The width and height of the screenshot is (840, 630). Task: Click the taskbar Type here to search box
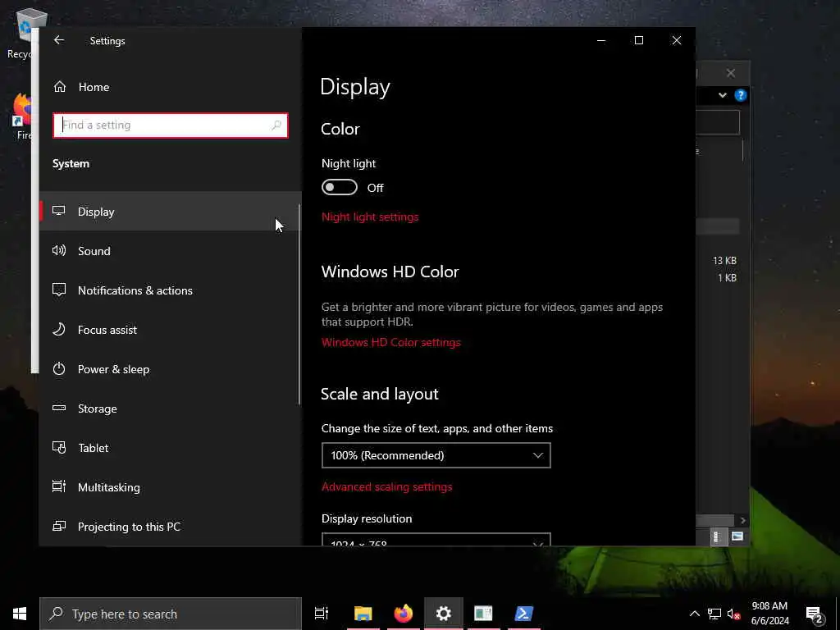click(x=171, y=614)
